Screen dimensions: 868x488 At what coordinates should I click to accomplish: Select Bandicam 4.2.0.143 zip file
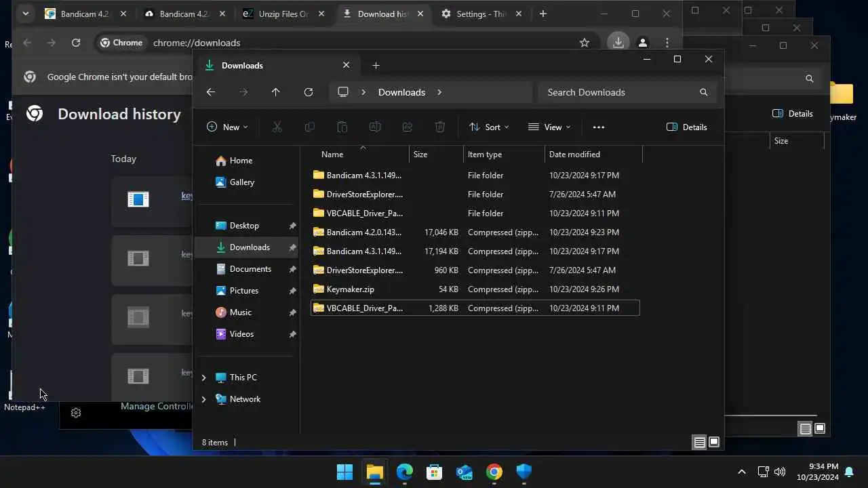(475, 232)
